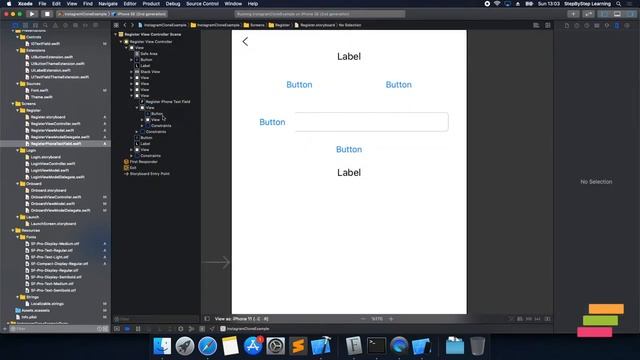
Task: Open the View as iPhone 11 device selector
Action: pos(241,319)
